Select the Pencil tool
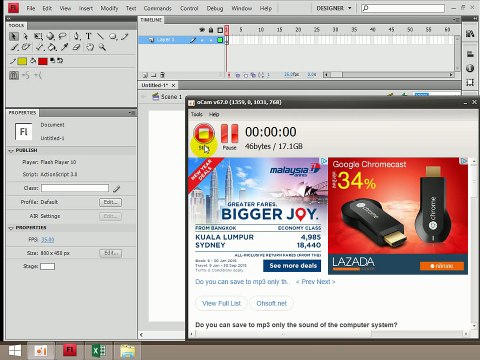 125,36
